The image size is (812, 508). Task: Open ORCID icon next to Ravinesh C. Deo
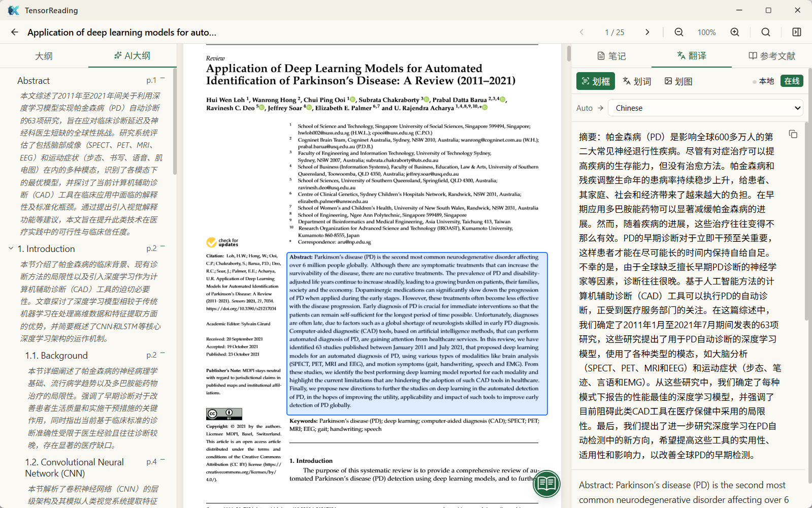pyautogui.click(x=262, y=108)
